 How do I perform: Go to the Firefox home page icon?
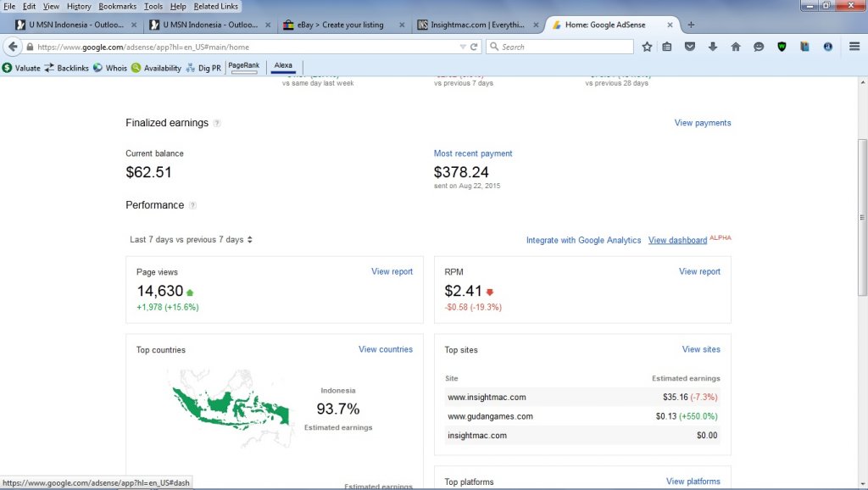[736, 47]
